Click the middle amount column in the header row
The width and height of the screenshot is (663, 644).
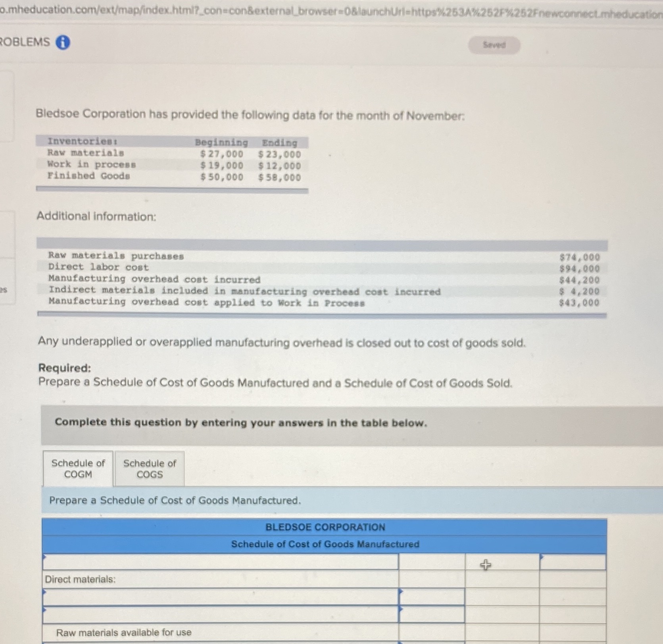tap(502, 561)
